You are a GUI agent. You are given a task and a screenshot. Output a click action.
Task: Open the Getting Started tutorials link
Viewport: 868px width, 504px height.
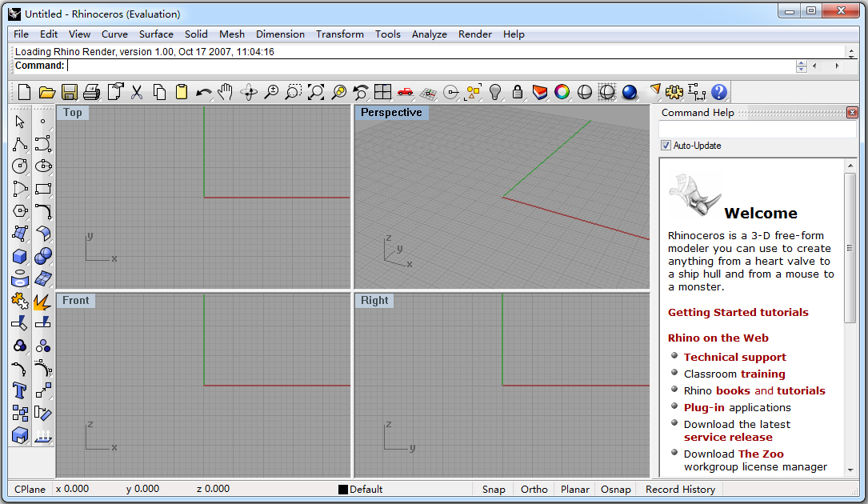(x=738, y=312)
